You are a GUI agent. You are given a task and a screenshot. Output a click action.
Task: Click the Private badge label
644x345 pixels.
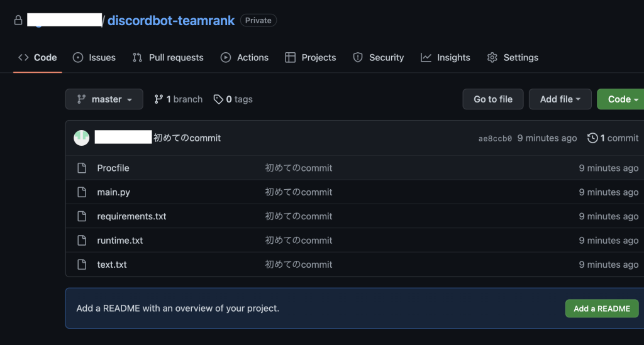258,21
